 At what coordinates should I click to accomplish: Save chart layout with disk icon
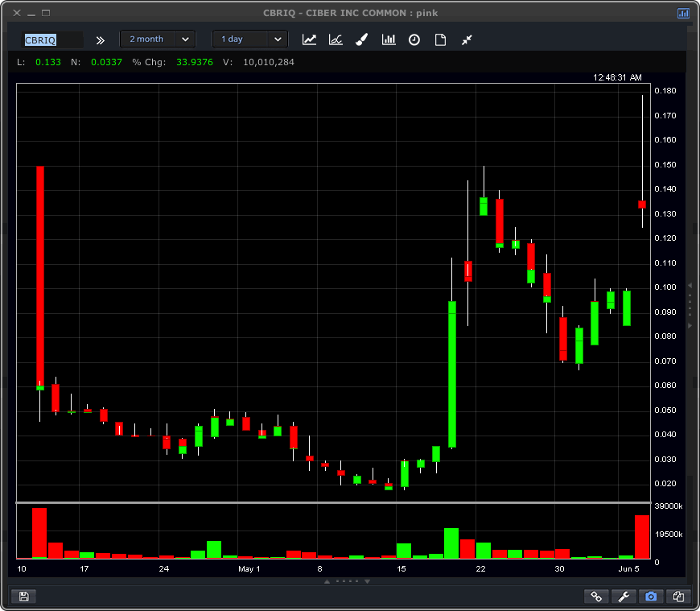pyautogui.click(x=23, y=596)
